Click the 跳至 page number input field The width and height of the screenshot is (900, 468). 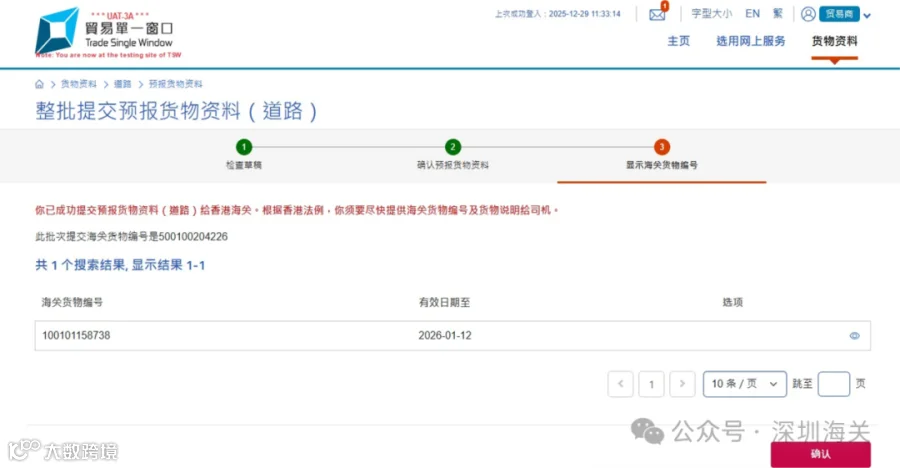click(x=833, y=384)
